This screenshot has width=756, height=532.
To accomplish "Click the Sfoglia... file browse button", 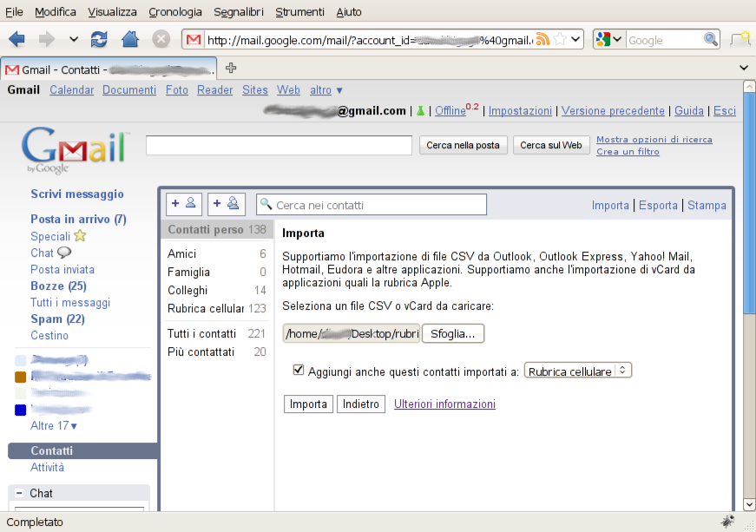I will 453,333.
